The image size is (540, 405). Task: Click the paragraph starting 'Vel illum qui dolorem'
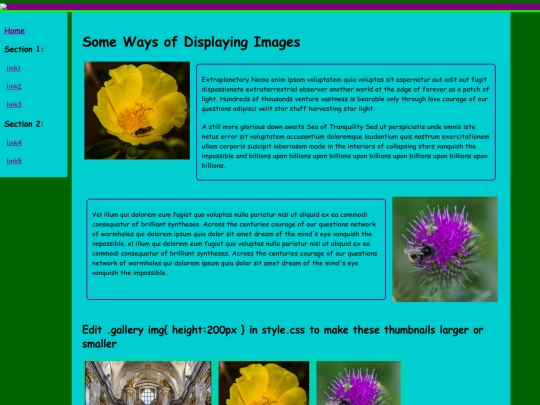235,244
